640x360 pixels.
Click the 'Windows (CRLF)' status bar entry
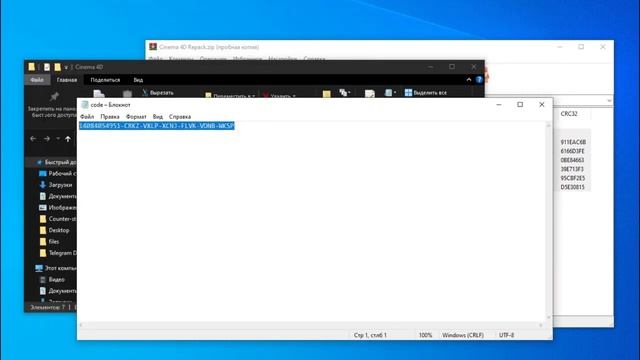click(463, 335)
